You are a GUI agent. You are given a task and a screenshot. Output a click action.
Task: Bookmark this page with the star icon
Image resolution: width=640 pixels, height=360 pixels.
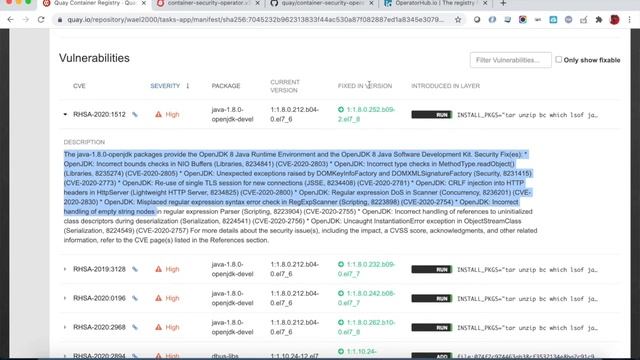458,20
